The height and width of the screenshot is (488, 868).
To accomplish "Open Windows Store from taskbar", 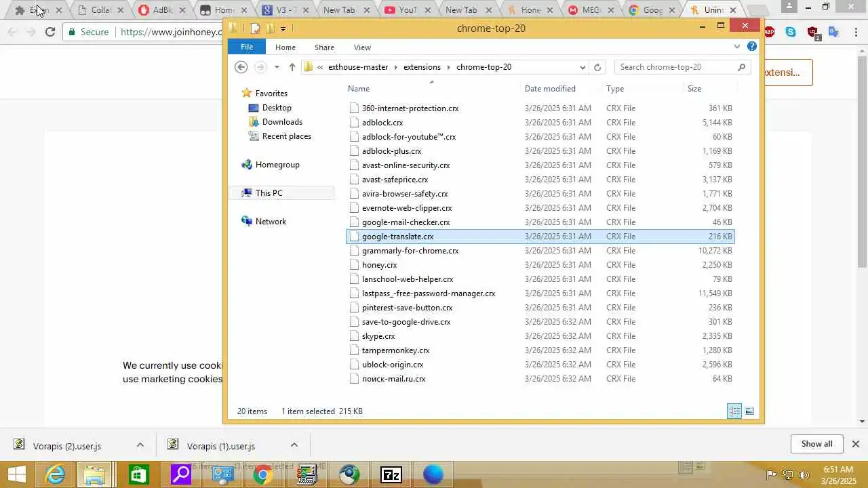I will pyautogui.click(x=139, y=474).
